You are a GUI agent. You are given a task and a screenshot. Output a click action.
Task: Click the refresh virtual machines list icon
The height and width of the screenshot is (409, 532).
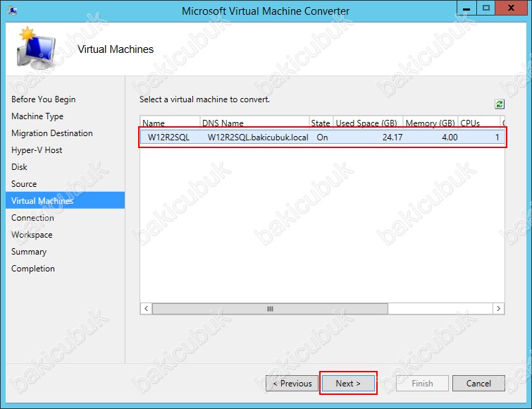coord(499,104)
